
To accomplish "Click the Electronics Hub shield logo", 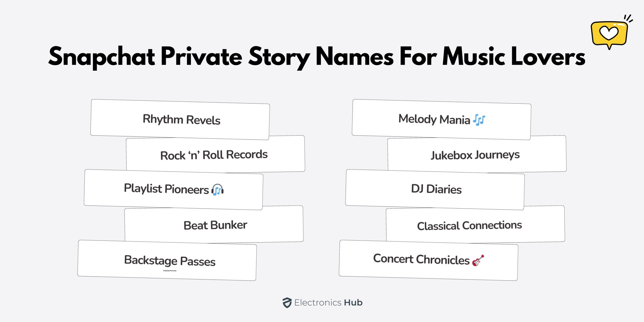I will click(x=287, y=303).
